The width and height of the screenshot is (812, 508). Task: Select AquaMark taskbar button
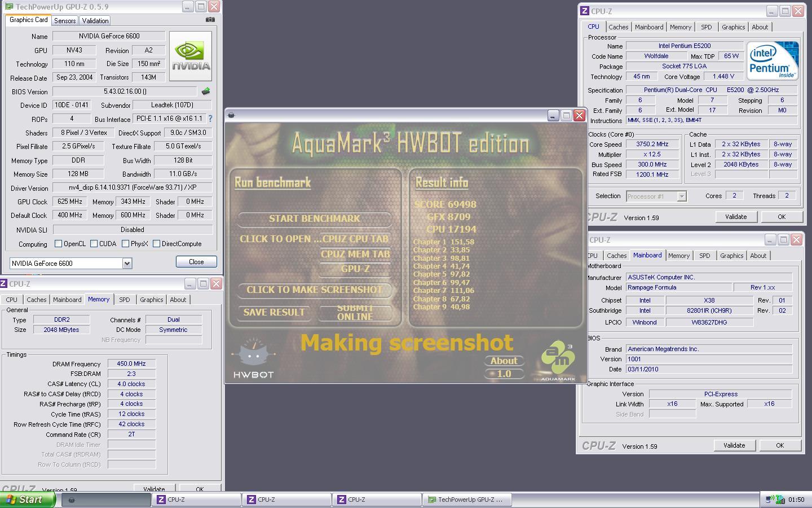pos(105,500)
